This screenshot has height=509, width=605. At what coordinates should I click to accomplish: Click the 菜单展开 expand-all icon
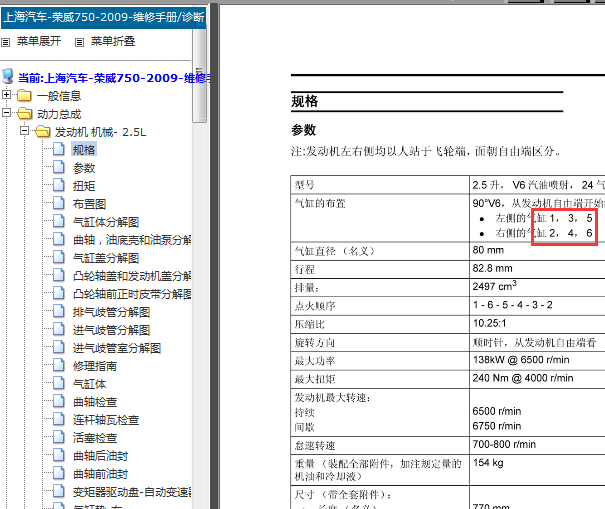(x=5, y=42)
